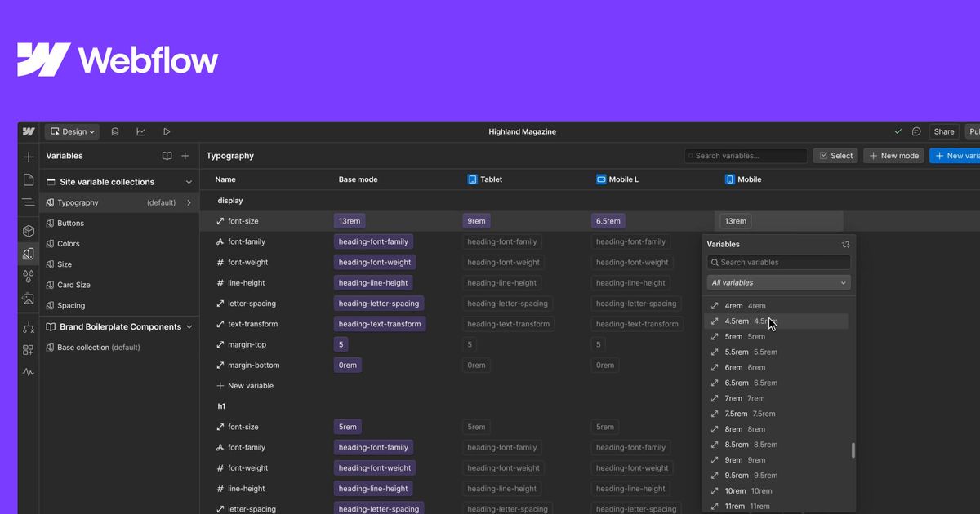Click the Mobile mode column header
980x514 pixels.
point(743,179)
